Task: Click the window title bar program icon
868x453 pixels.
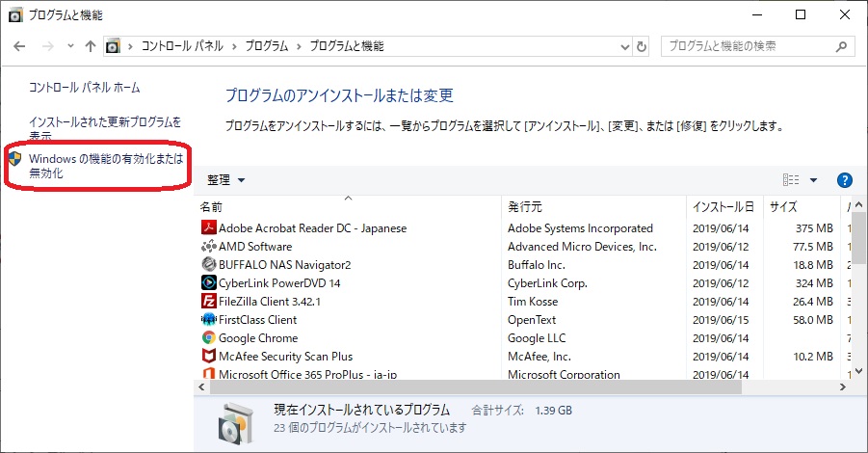Action: pos(15,15)
